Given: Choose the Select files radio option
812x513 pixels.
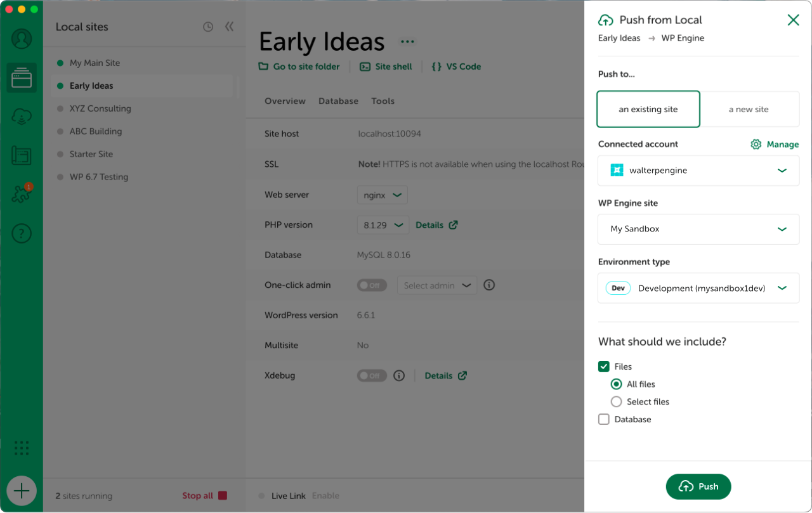Looking at the screenshot, I should [616, 401].
